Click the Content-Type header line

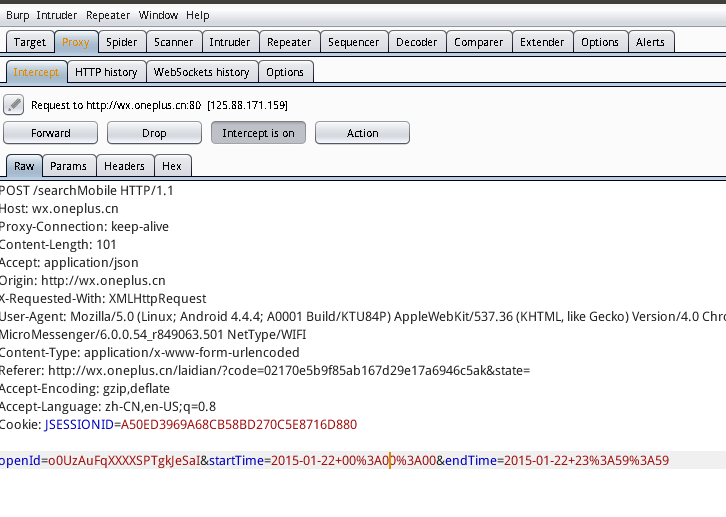tap(150, 353)
